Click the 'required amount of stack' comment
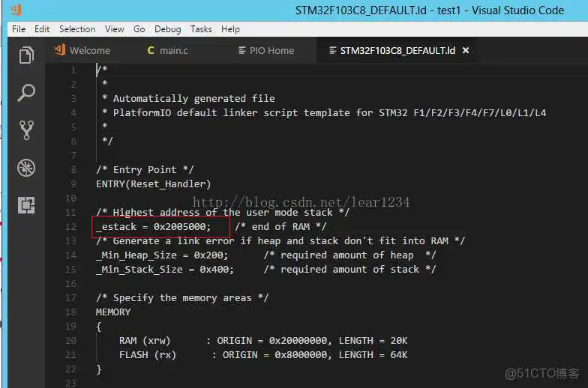The image size is (588, 388). click(349, 270)
